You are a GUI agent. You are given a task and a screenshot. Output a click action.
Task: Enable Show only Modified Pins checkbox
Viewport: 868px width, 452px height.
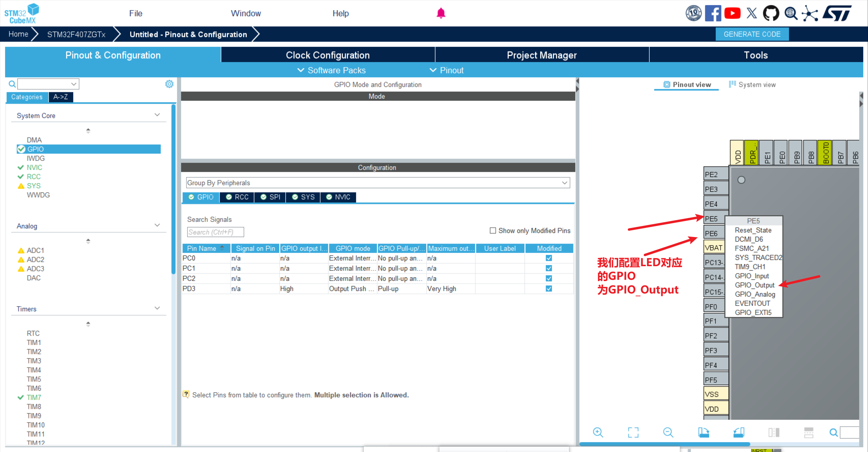[x=493, y=231]
